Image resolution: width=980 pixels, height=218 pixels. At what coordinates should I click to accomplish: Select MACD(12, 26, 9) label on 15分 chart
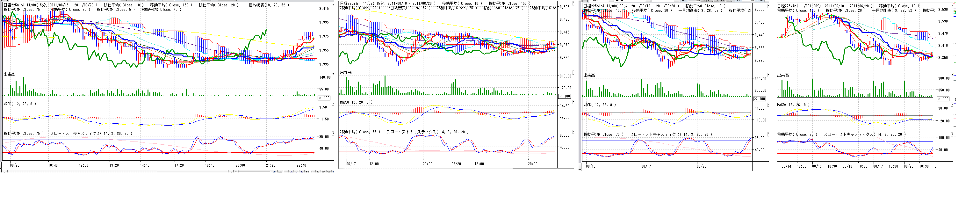pyautogui.click(x=356, y=102)
